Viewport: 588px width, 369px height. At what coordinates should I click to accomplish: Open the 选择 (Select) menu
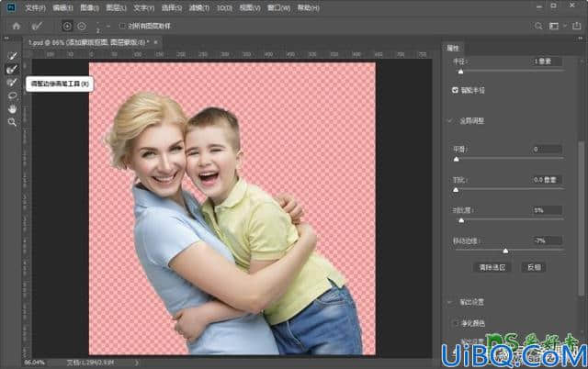[x=172, y=7]
